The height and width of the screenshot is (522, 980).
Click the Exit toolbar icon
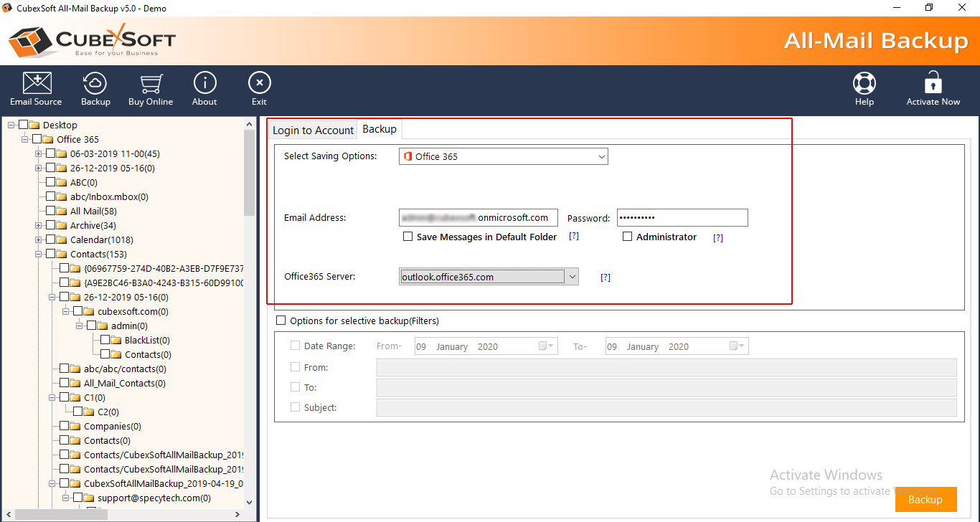pyautogui.click(x=259, y=89)
